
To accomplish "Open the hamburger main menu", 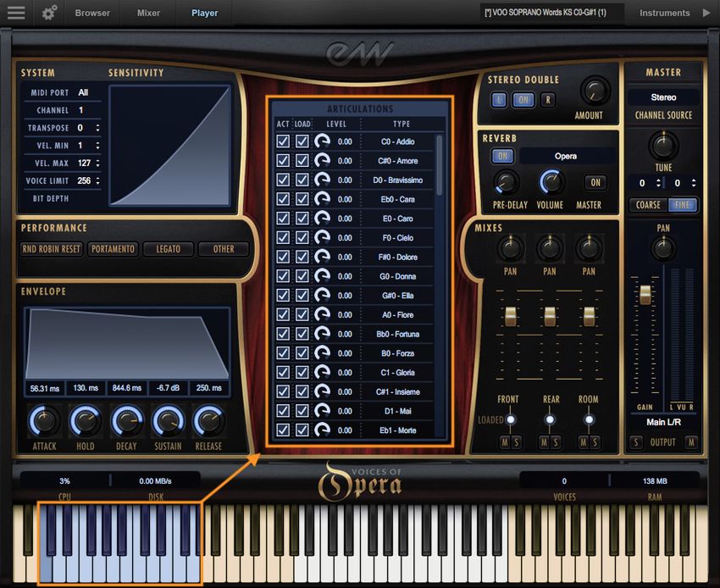I will pyautogui.click(x=16, y=13).
